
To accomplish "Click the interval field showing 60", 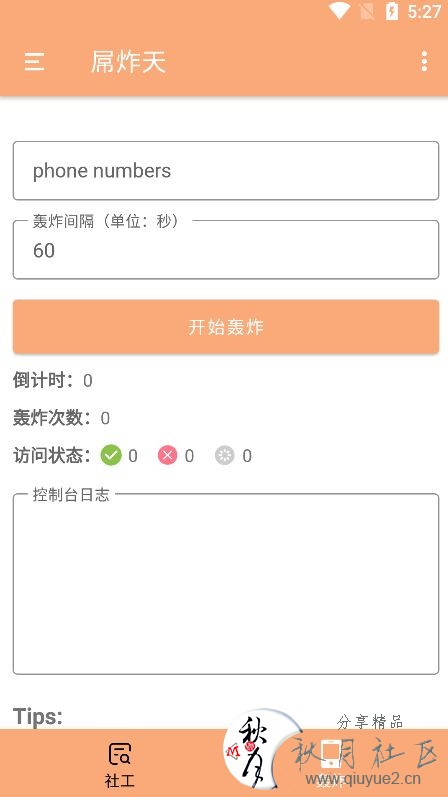I will click(x=226, y=250).
